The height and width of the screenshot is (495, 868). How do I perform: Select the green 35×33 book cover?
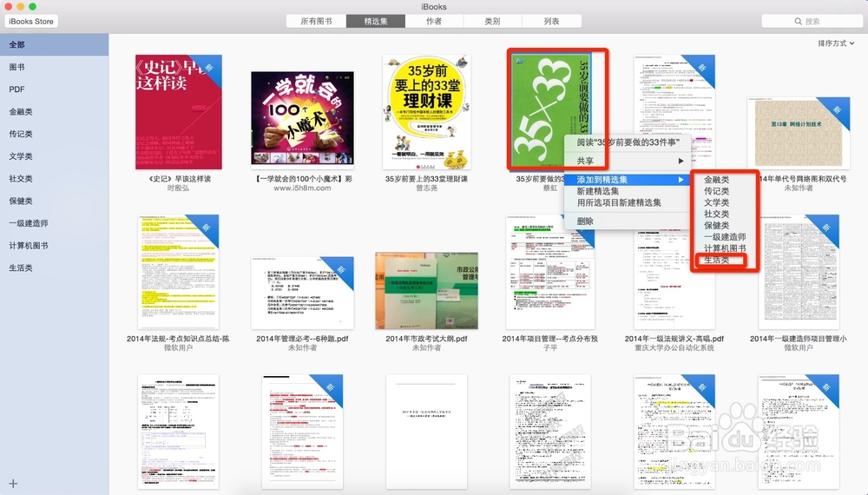[x=551, y=109]
